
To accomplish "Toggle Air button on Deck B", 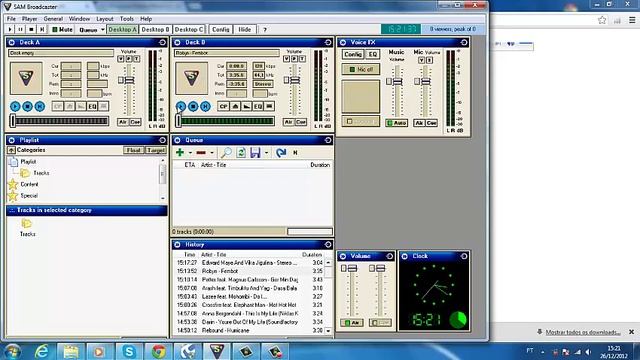I will click(x=289, y=122).
